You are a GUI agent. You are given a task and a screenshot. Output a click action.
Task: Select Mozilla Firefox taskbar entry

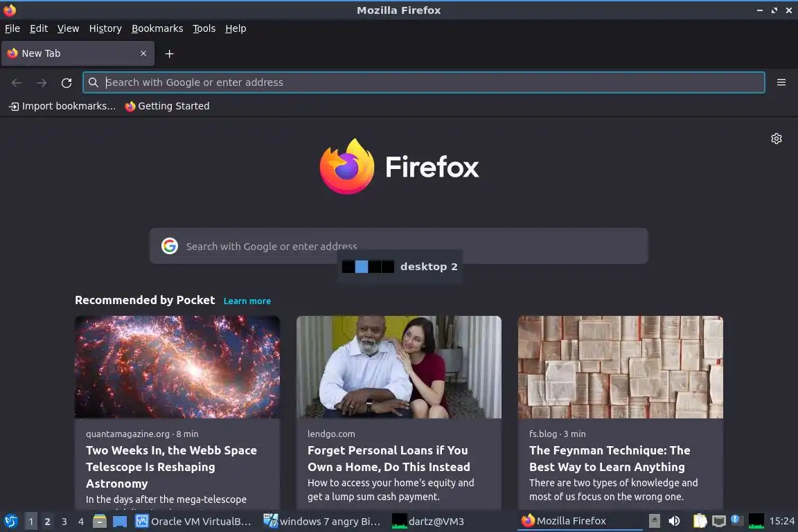click(x=579, y=521)
